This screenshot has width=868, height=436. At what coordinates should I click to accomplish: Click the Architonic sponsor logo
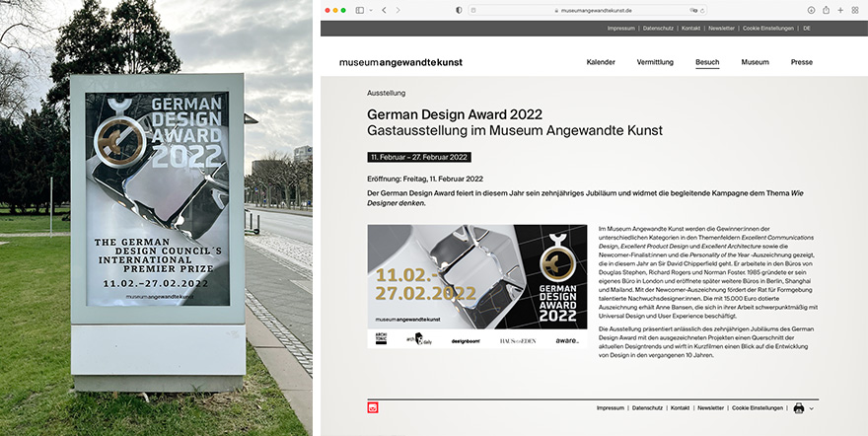pos(381,338)
